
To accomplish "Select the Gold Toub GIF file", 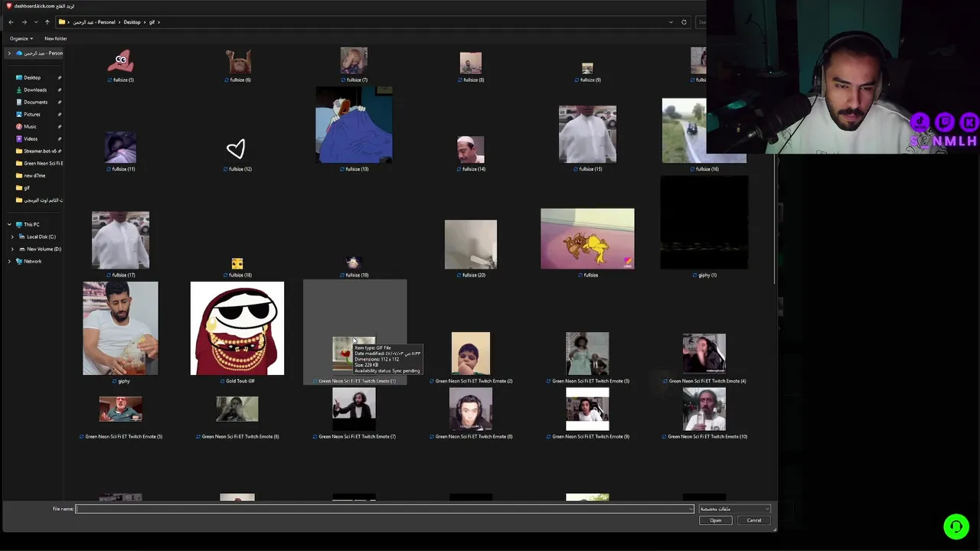I will pos(237,328).
